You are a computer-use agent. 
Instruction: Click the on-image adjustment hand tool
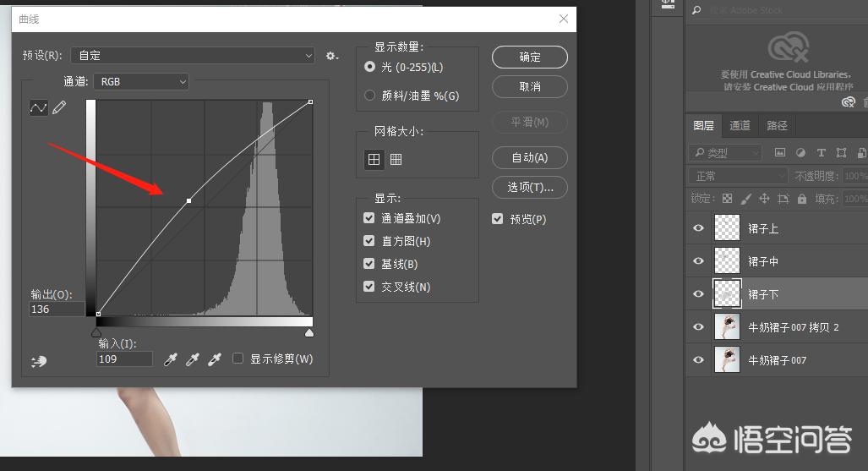coord(39,361)
